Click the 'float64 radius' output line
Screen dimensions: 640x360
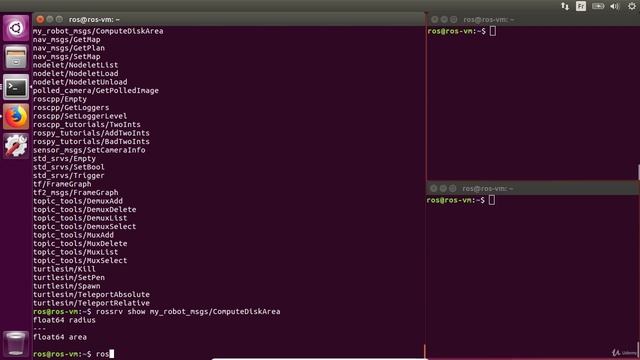tap(64, 320)
